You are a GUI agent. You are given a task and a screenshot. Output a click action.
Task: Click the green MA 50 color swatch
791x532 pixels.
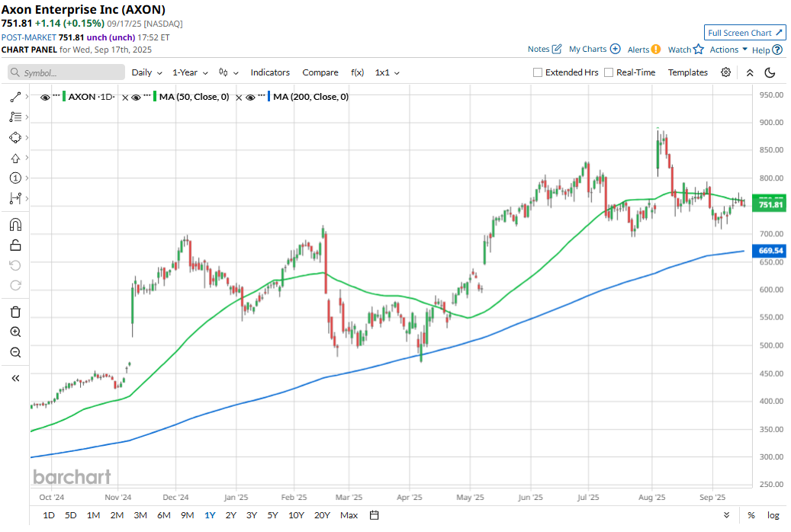click(156, 96)
